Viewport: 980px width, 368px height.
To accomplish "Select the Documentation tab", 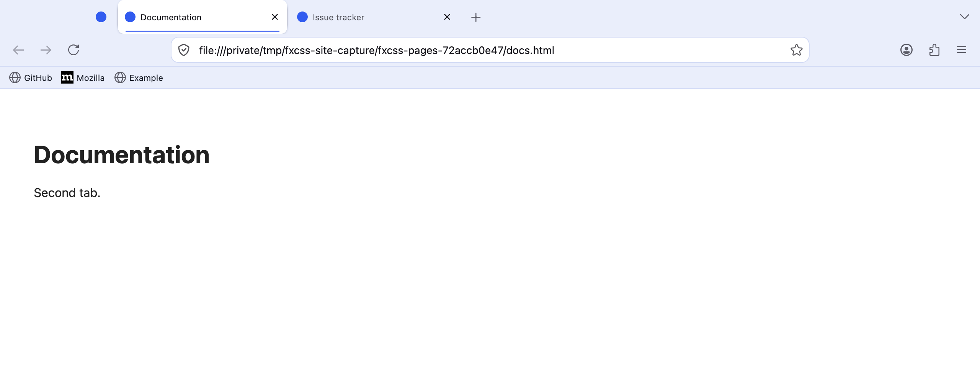I will (x=203, y=17).
